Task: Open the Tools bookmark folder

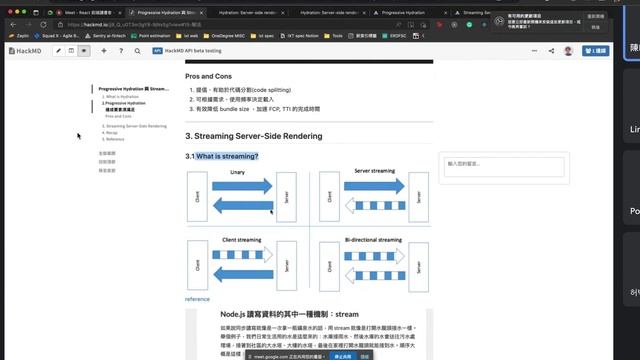Action: tap(333, 36)
